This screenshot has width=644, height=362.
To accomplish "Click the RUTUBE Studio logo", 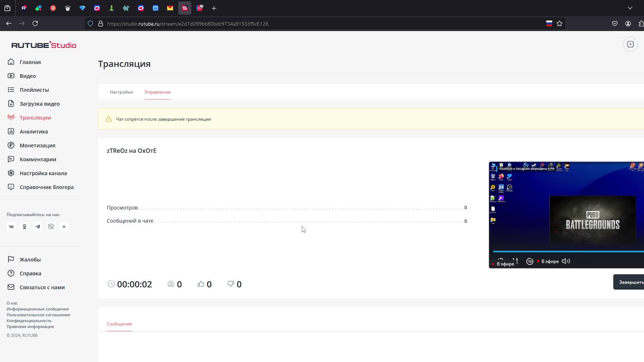I will 44,45.
